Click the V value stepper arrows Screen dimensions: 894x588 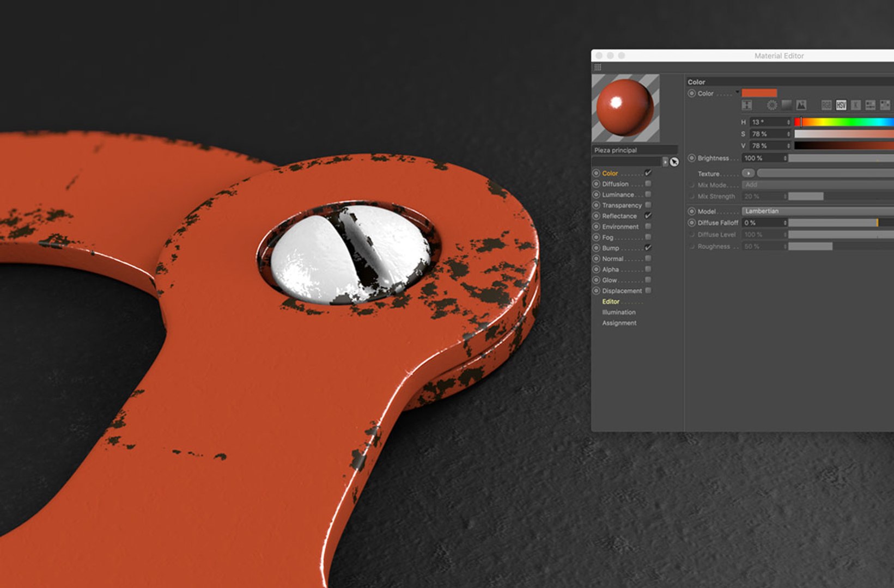click(788, 146)
